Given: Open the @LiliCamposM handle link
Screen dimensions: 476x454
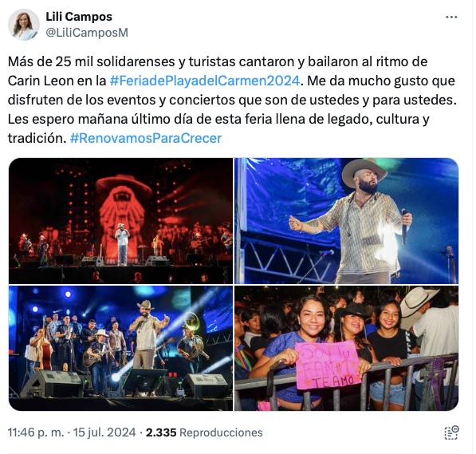Looking at the screenshot, I should pos(87,33).
